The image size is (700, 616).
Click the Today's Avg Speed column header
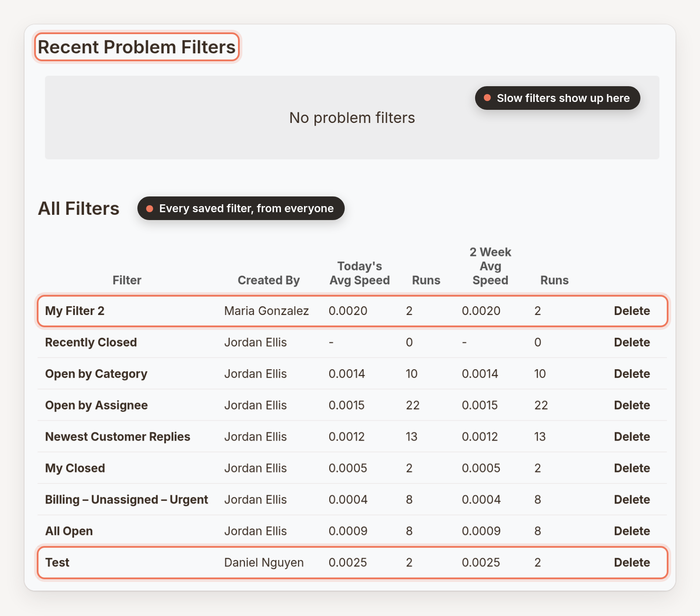click(360, 273)
